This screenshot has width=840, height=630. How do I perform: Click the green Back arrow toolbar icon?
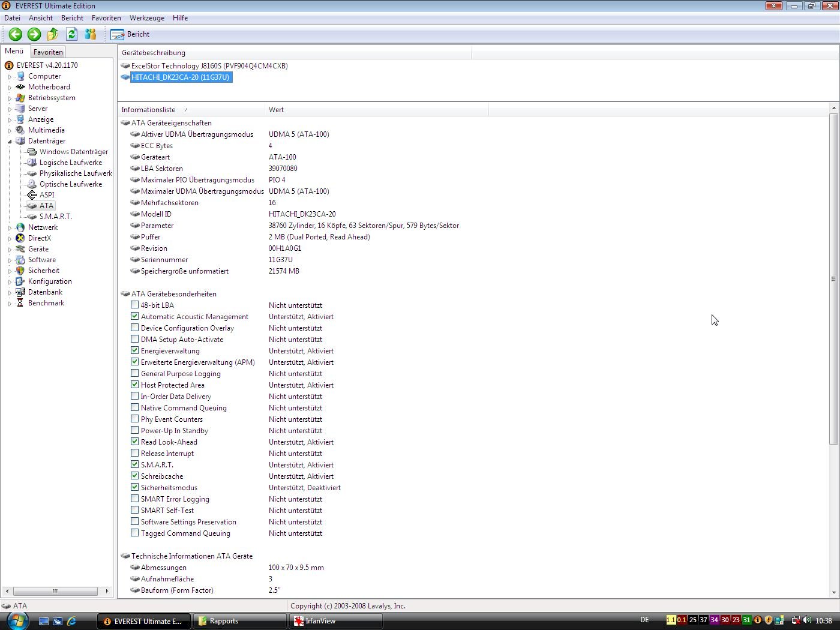click(16, 34)
